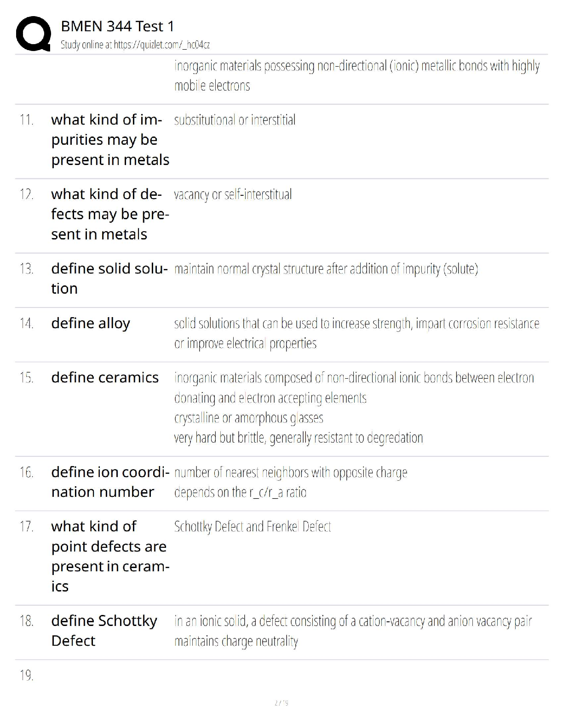Click 'Schottky Defect and Frenkel Defect' answer
The height and width of the screenshot is (728, 563).
click(x=253, y=527)
